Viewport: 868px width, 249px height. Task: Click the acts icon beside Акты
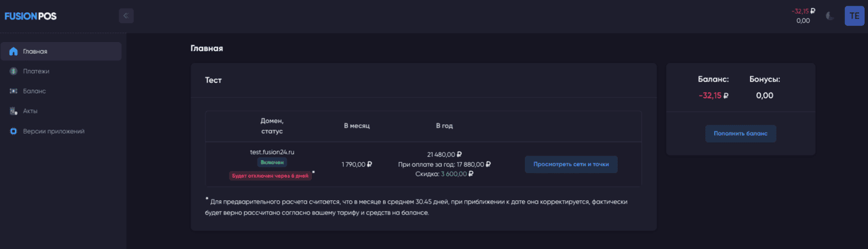14,111
